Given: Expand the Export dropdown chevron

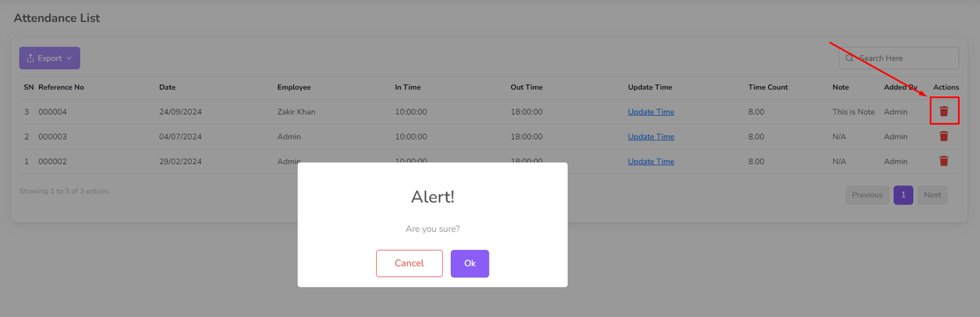Looking at the screenshot, I should (69, 58).
